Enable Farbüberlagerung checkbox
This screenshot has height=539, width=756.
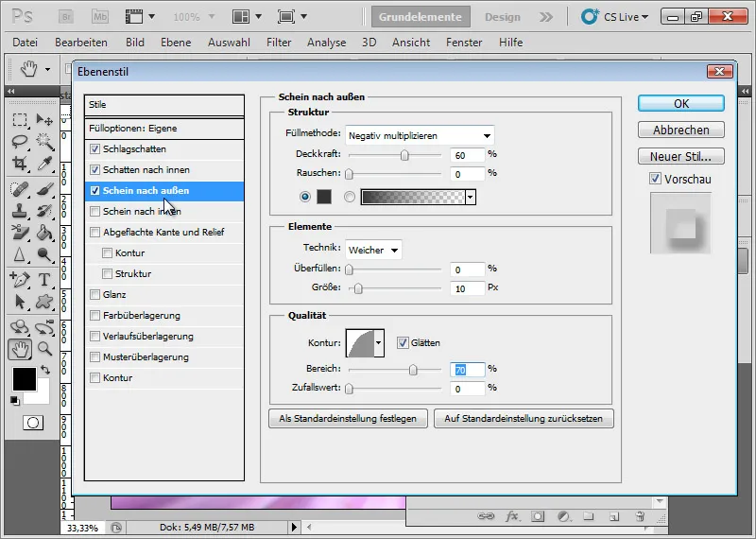click(95, 316)
